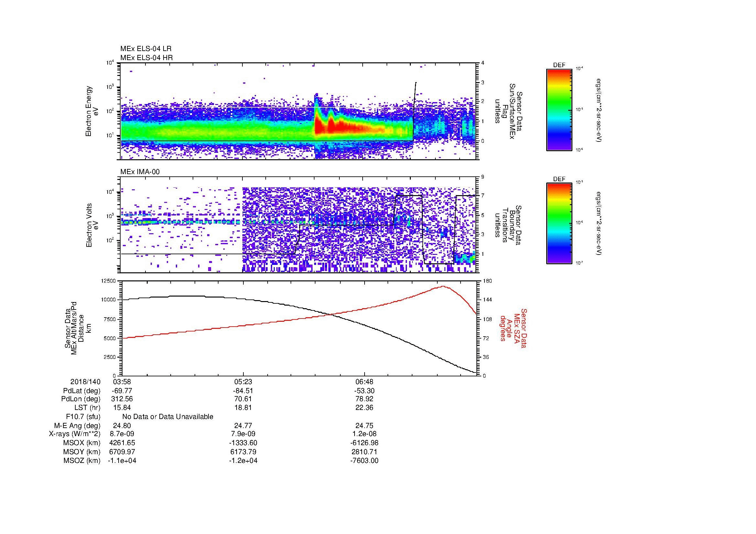Click the PdLon value 78.92
The height and width of the screenshot is (534, 756).
tap(365, 399)
